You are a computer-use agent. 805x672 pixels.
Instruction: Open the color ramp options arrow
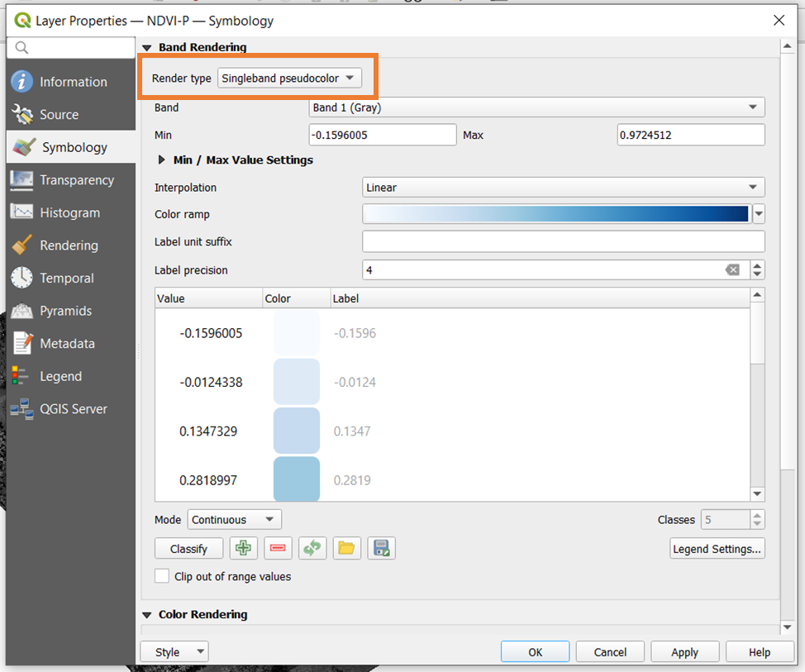coord(759,214)
